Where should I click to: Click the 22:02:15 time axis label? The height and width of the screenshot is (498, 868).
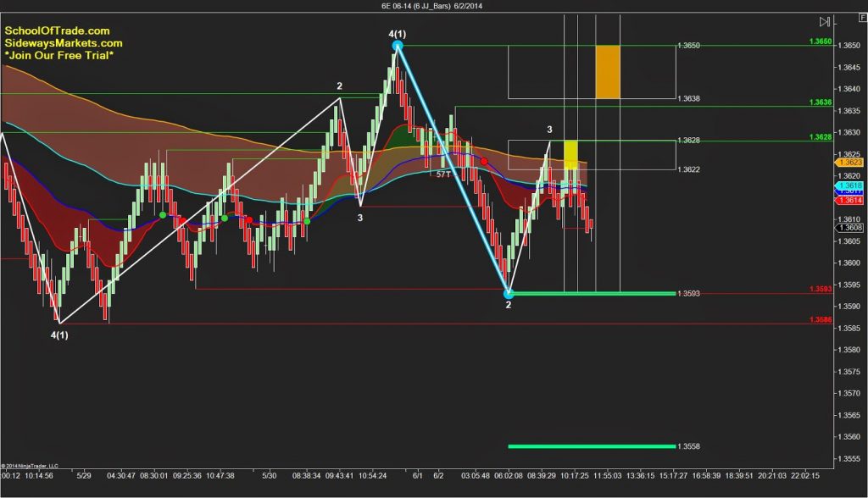[x=805, y=476]
